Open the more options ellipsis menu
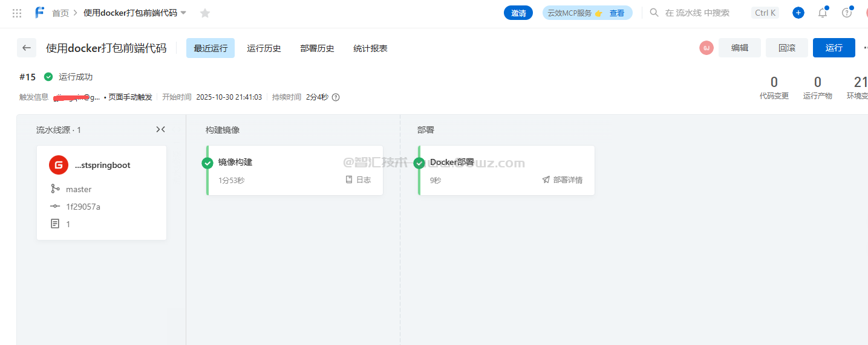868x345 pixels. pyautogui.click(x=865, y=48)
